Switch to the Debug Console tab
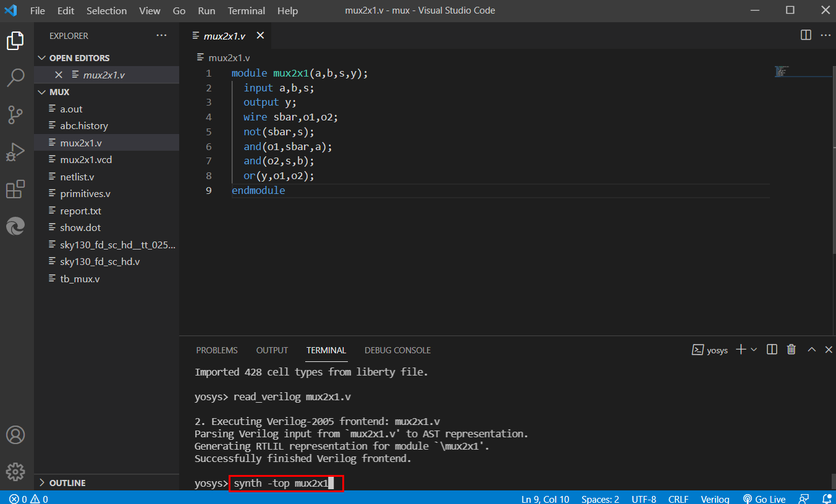Image resolution: width=836 pixels, height=504 pixels. coord(397,350)
